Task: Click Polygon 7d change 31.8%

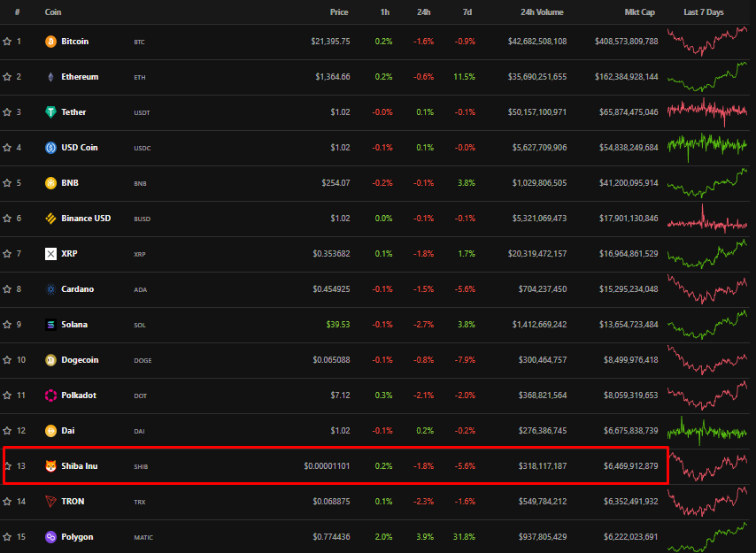Action: pyautogui.click(x=464, y=536)
